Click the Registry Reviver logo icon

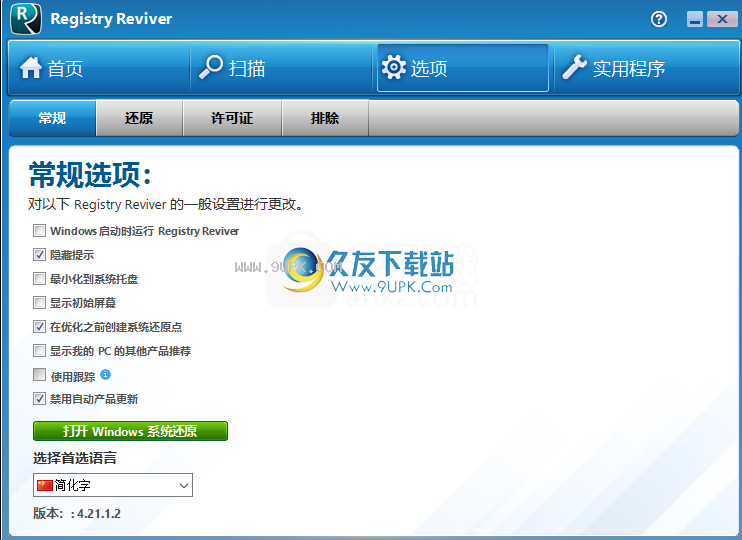pyautogui.click(x=26, y=19)
